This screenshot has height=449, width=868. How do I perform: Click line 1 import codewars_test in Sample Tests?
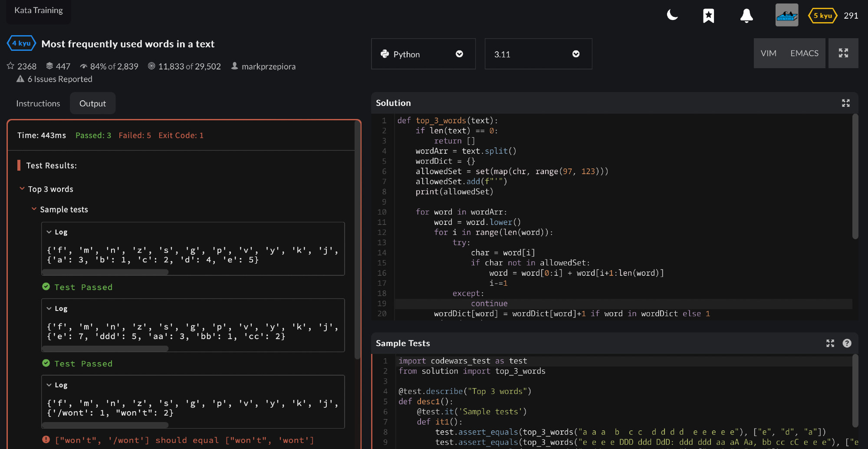click(x=463, y=361)
